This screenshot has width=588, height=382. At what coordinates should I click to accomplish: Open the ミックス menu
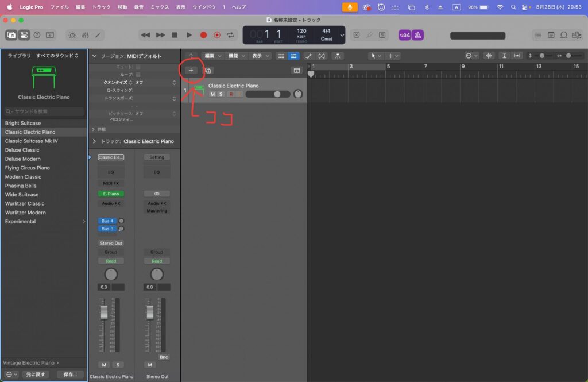(160, 7)
